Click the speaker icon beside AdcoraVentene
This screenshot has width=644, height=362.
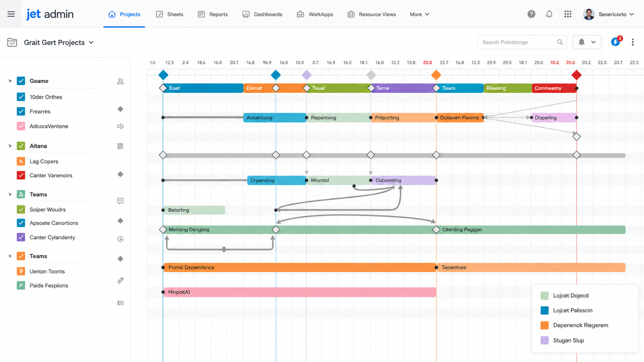(x=120, y=126)
